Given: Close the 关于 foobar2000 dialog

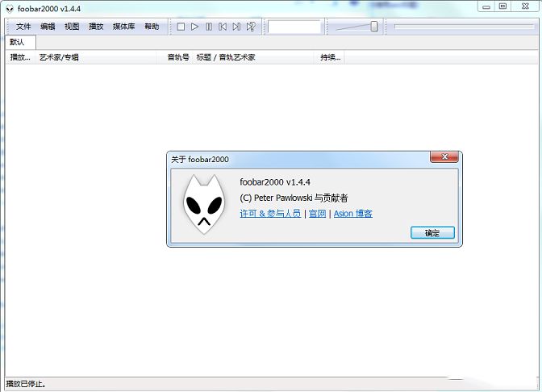Looking at the screenshot, I should click(x=444, y=157).
